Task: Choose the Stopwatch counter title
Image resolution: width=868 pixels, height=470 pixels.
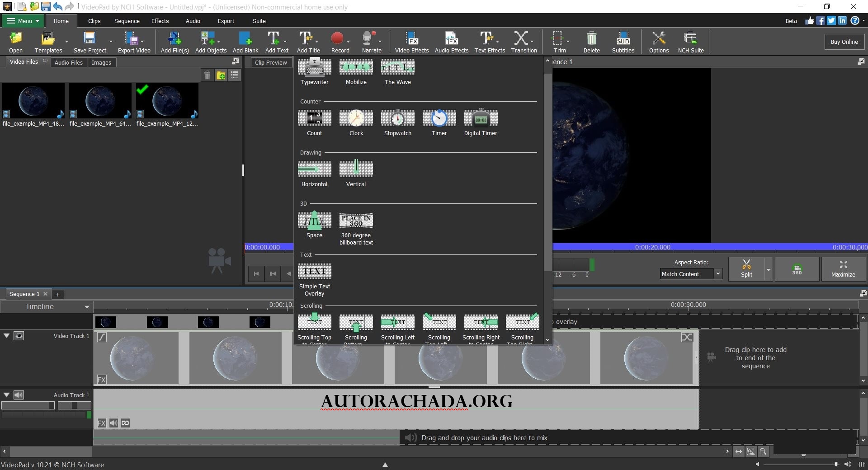Action: 397,122
